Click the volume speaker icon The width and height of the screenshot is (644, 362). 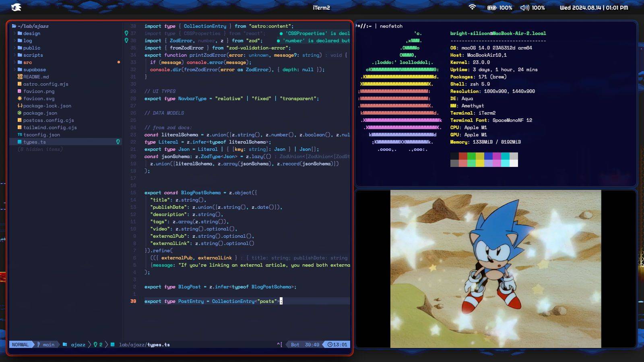[x=524, y=8]
